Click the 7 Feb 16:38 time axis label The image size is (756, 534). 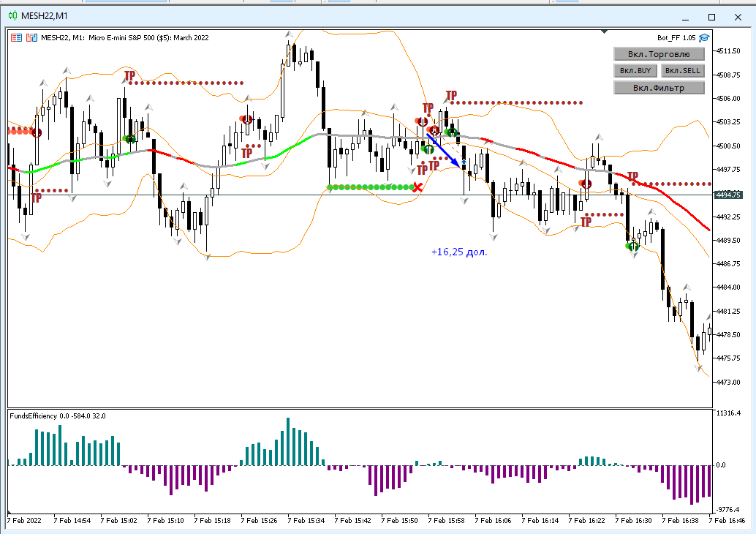(680, 521)
